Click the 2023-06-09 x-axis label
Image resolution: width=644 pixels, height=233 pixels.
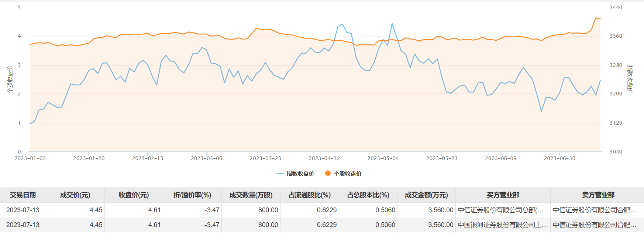point(501,158)
